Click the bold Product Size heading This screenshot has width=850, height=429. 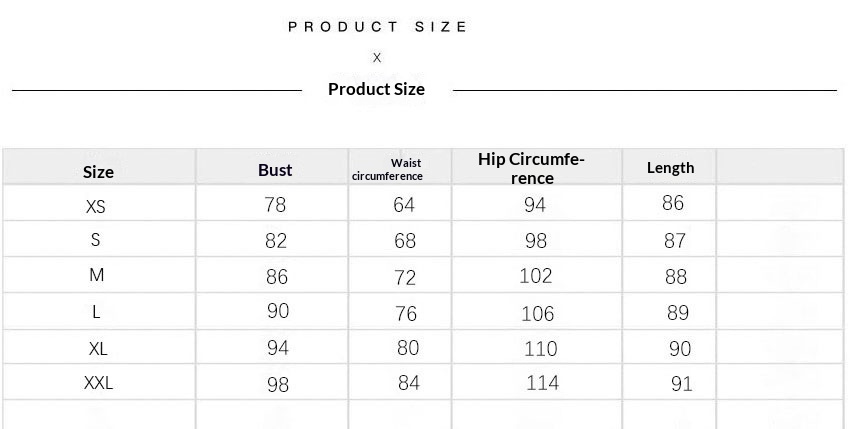[x=376, y=89]
